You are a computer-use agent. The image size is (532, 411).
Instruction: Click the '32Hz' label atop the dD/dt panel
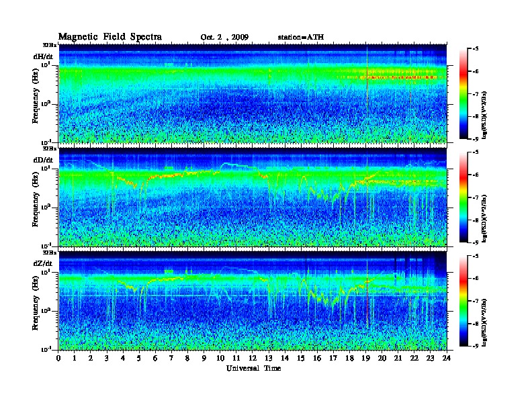point(50,148)
